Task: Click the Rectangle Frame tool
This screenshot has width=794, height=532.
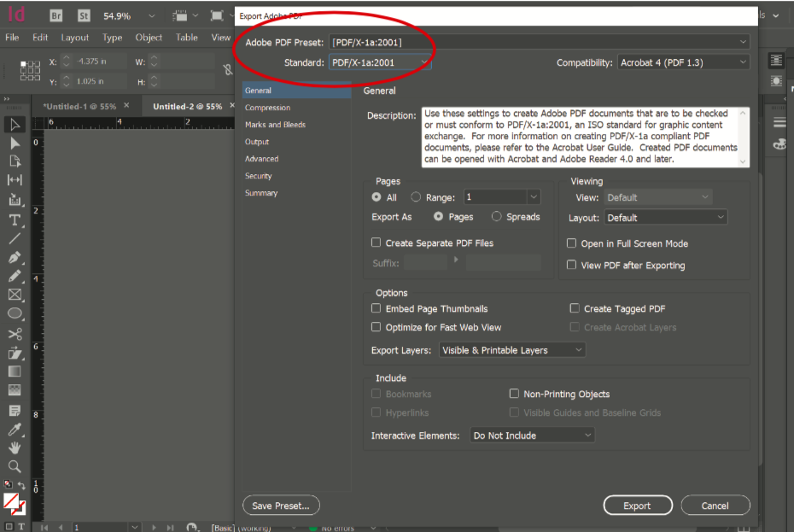Action: [15, 295]
